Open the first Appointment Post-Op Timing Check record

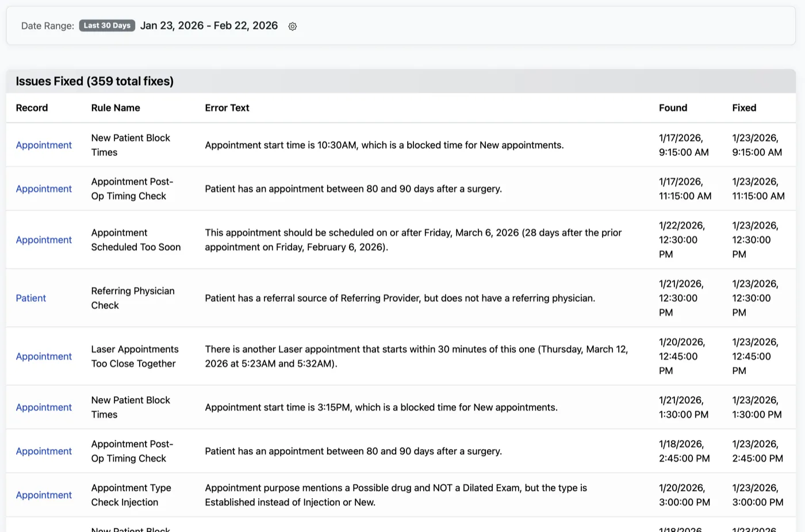click(x=44, y=189)
